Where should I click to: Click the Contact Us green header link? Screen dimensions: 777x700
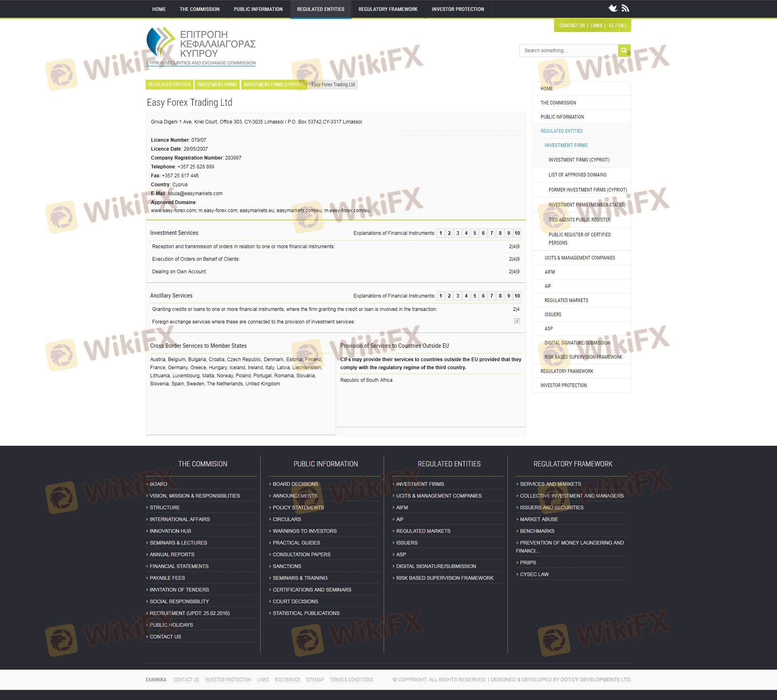[572, 26]
